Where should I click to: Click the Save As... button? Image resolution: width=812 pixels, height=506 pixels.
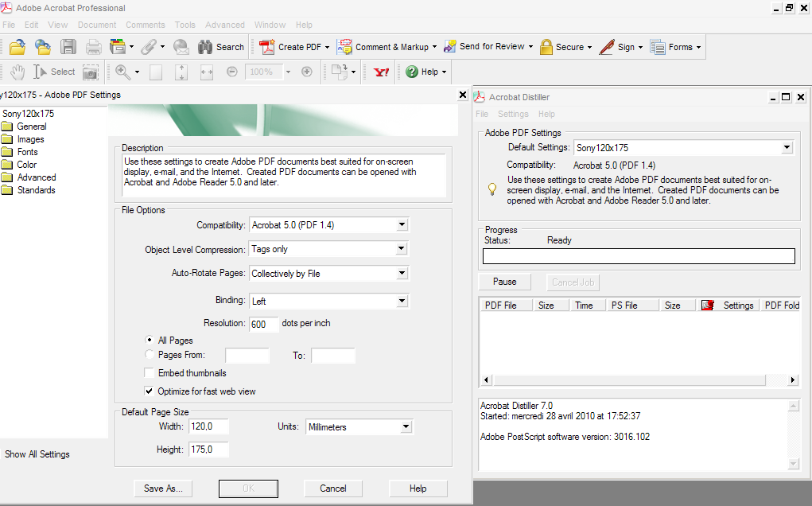click(164, 488)
